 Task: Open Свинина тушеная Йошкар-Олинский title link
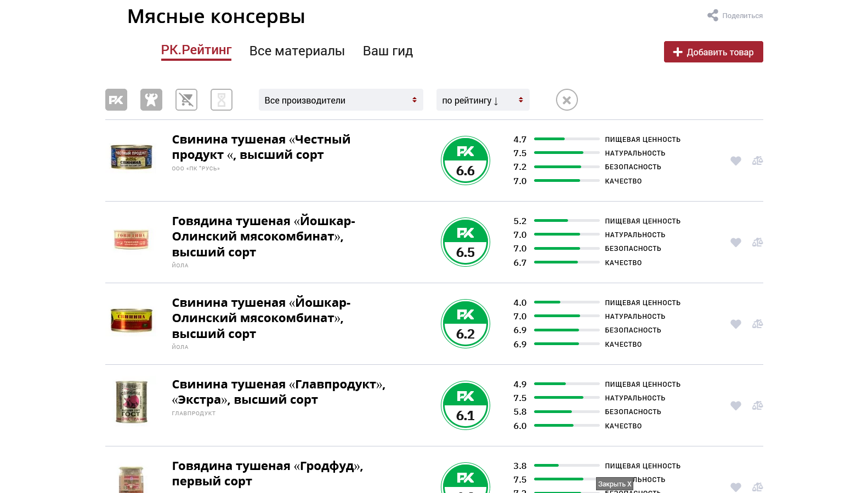261,318
